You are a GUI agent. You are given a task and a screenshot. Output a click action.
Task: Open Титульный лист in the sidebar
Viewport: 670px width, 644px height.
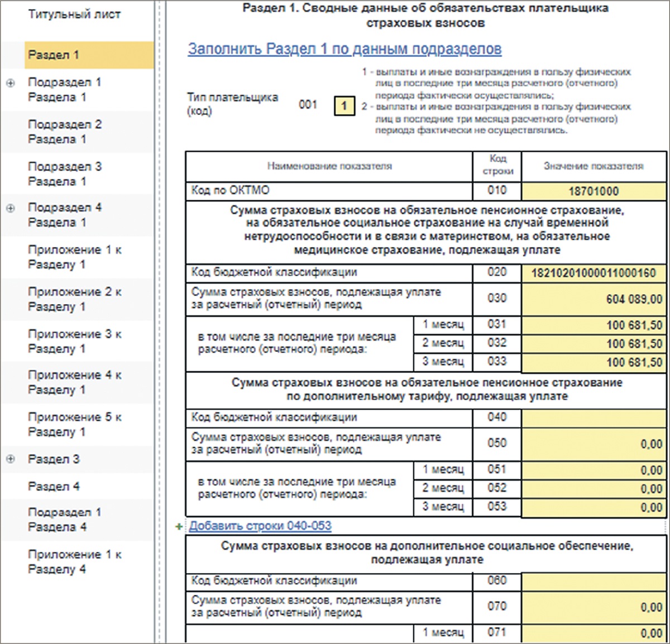click(x=74, y=15)
